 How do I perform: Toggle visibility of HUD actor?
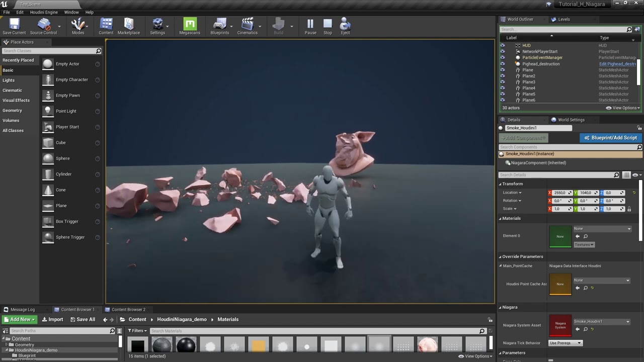tap(502, 45)
